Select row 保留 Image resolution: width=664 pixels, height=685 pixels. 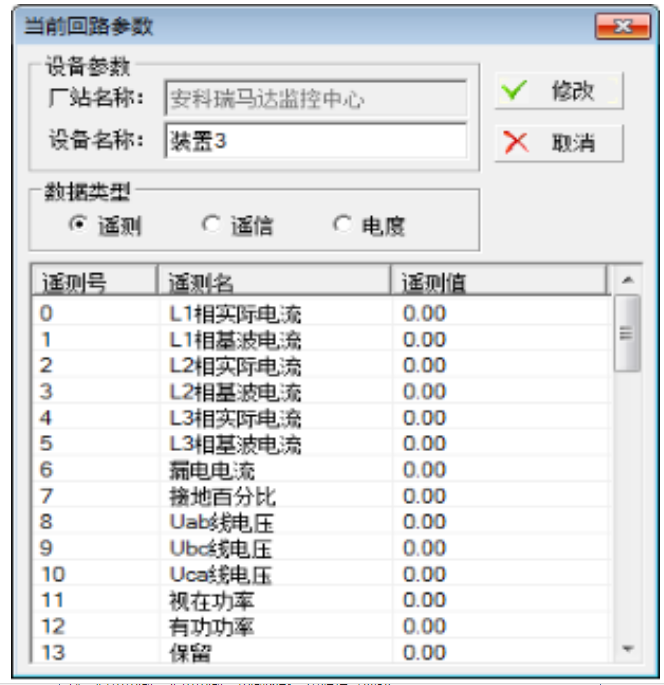click(x=321, y=652)
